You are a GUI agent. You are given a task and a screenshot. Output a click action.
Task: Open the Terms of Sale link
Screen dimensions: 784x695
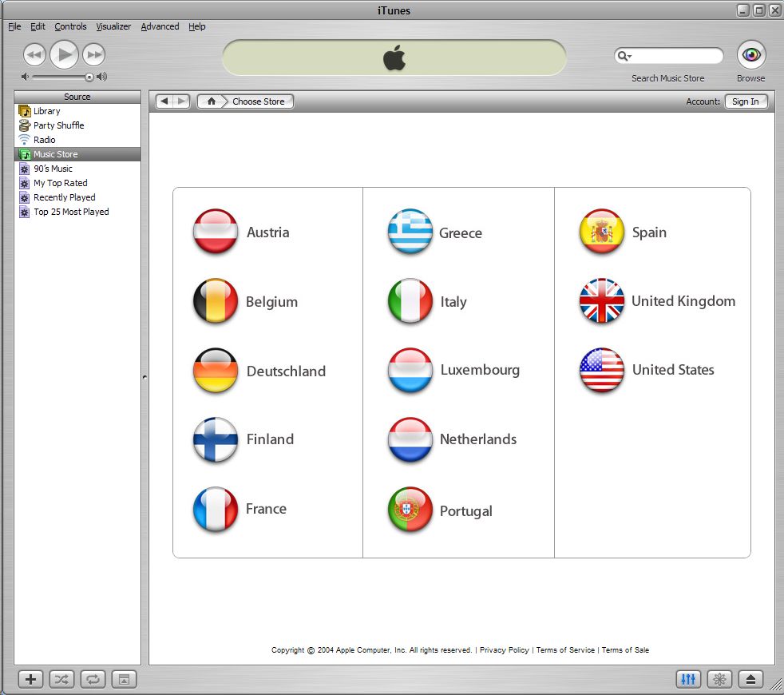[625, 650]
